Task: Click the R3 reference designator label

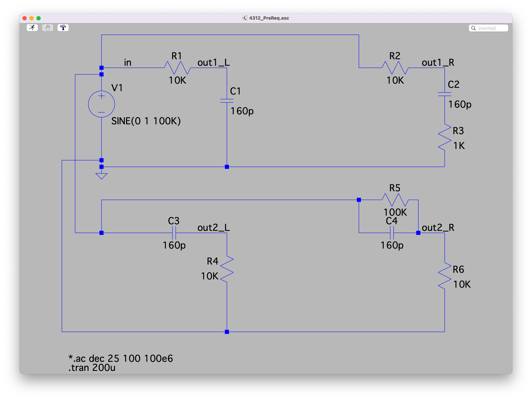Action: 458,131
